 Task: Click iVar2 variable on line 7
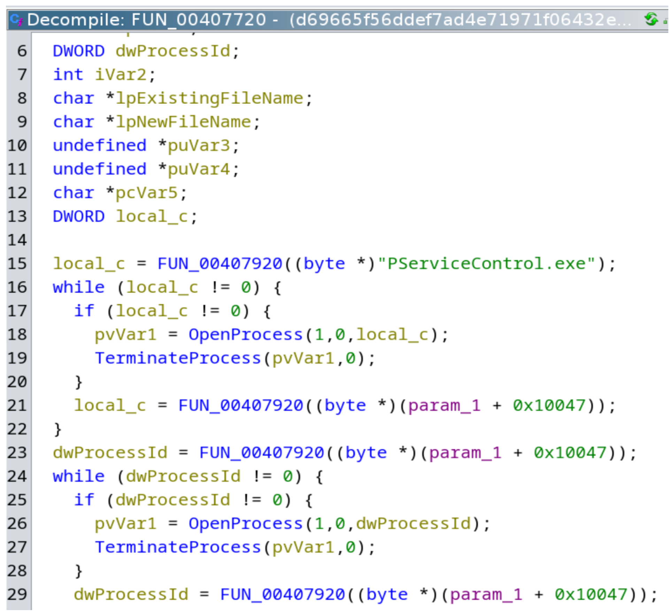coord(121,75)
